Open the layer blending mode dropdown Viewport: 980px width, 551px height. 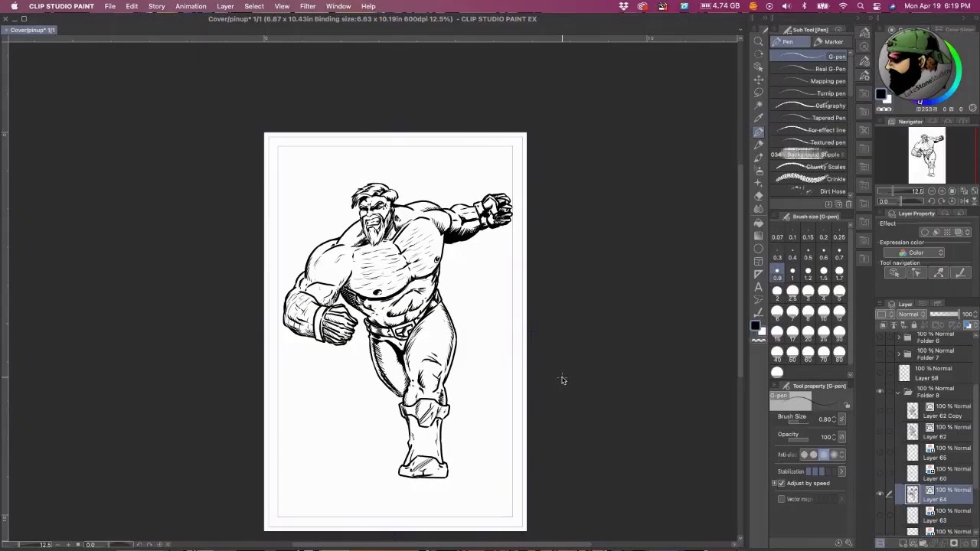click(x=913, y=315)
